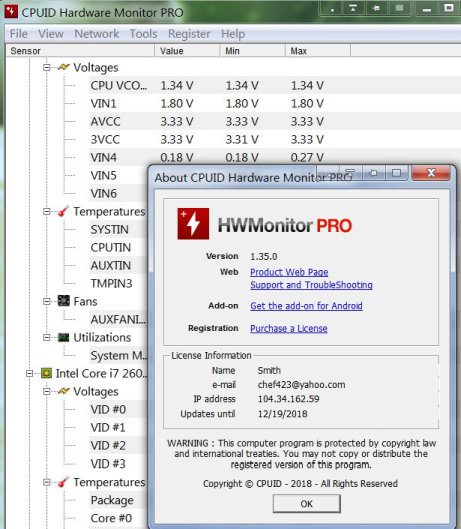Select the AVCC sensor row
The image size is (461, 529).
click(207, 121)
